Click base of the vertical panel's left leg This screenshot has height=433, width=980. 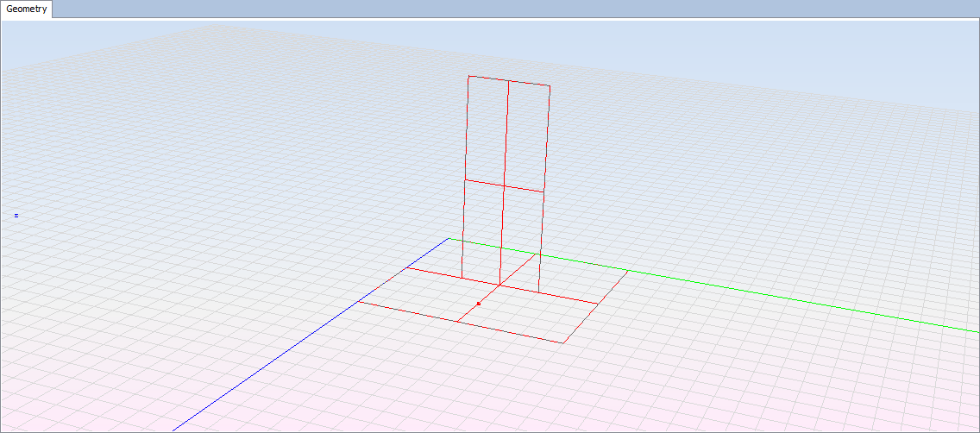click(x=462, y=278)
